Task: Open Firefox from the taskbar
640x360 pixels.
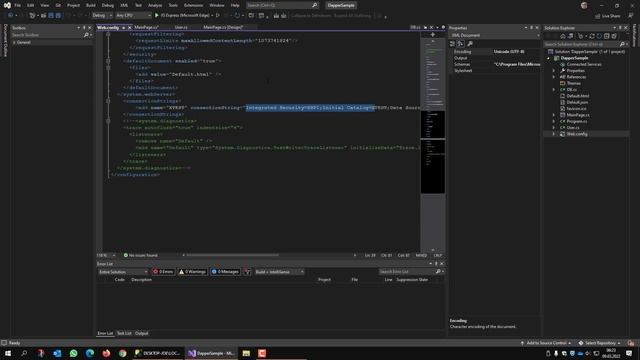Action: (106, 353)
